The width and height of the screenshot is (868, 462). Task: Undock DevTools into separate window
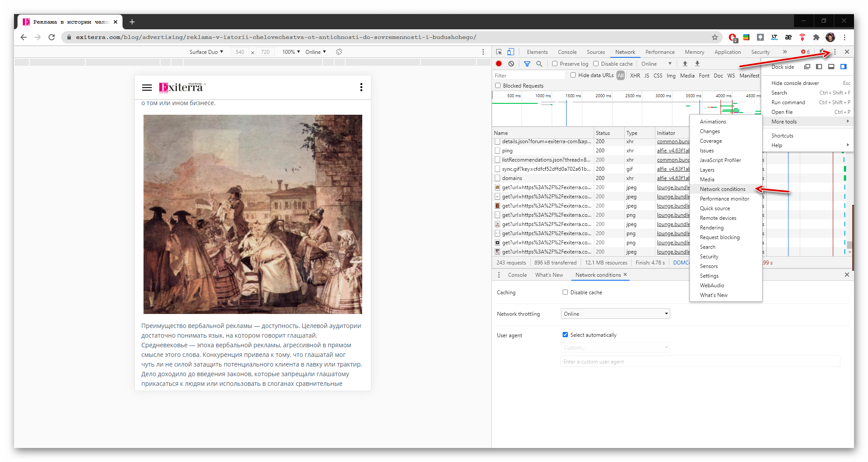tap(807, 67)
